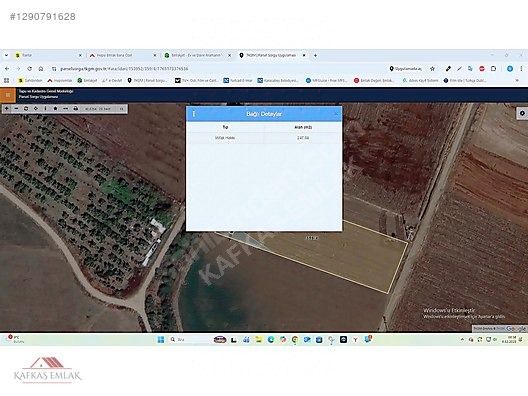Go forward in the browser
528x396 pixels.
click(x=18, y=69)
